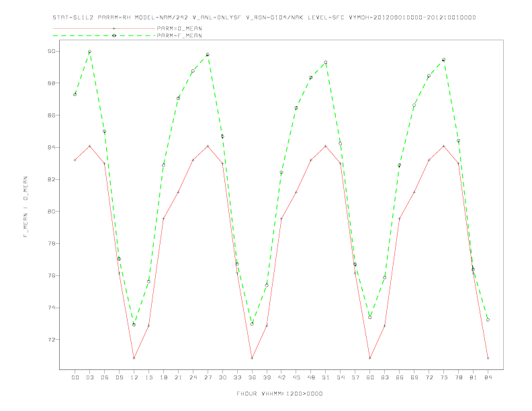Select the green F_MEAN marker at hour 60
Viewport: 532px width, 411px height.
(370, 318)
